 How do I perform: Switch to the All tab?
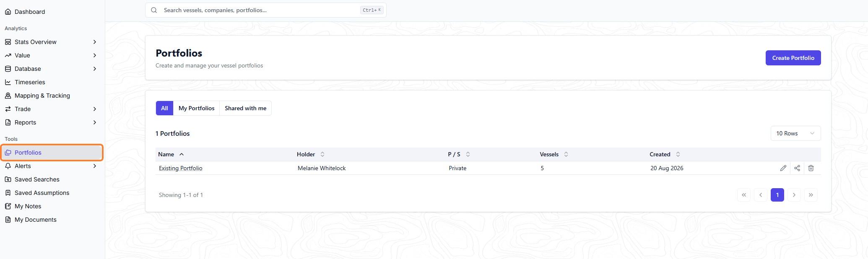coord(164,108)
